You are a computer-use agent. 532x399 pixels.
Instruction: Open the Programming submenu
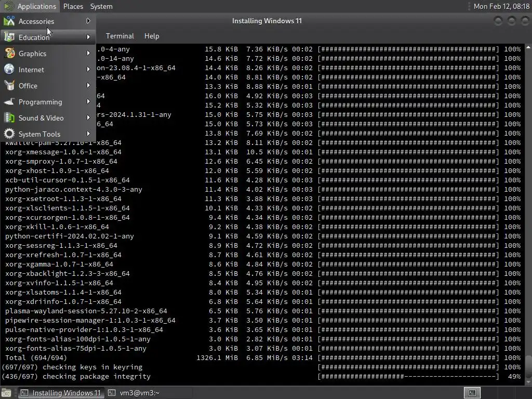[x=48, y=102]
